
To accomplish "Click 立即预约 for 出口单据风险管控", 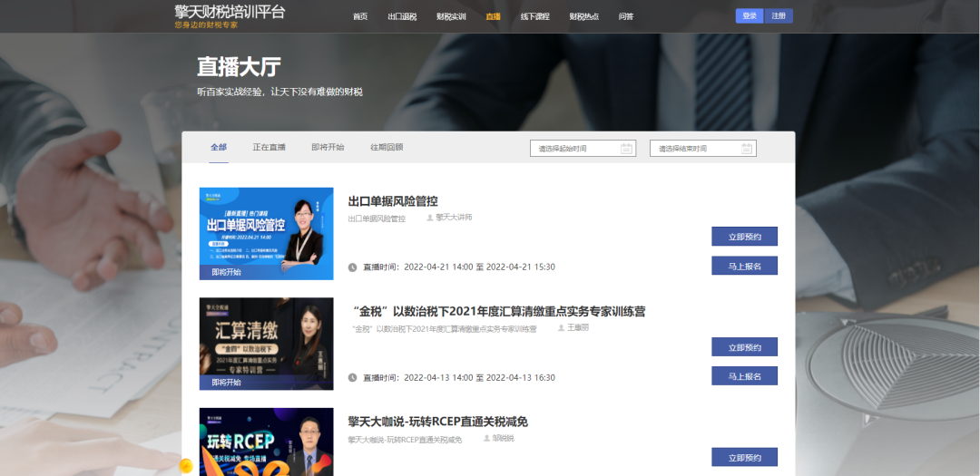I will point(744,236).
